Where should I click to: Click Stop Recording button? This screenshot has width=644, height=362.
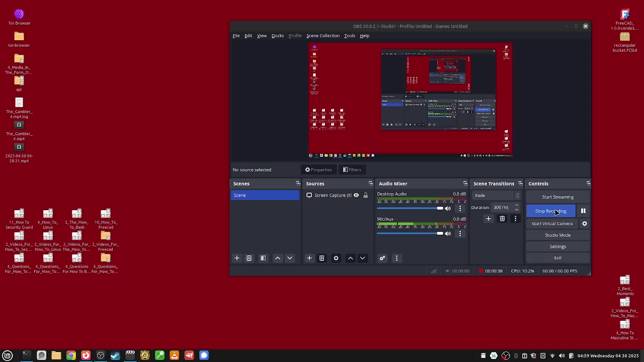pos(551,211)
